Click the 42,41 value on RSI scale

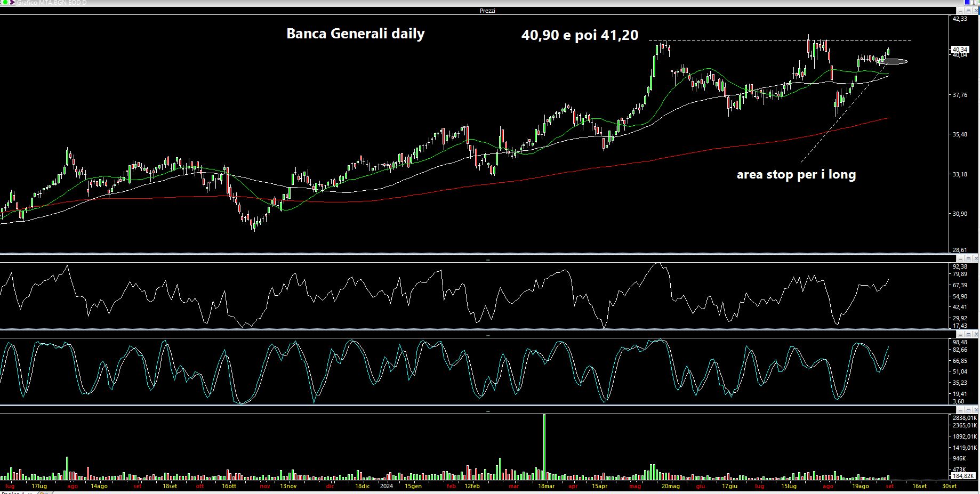(960, 307)
